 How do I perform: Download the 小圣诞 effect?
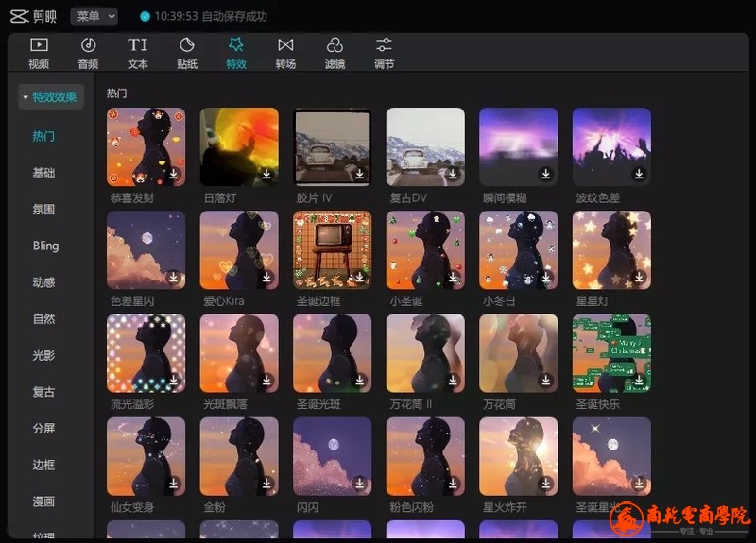pyautogui.click(x=453, y=277)
